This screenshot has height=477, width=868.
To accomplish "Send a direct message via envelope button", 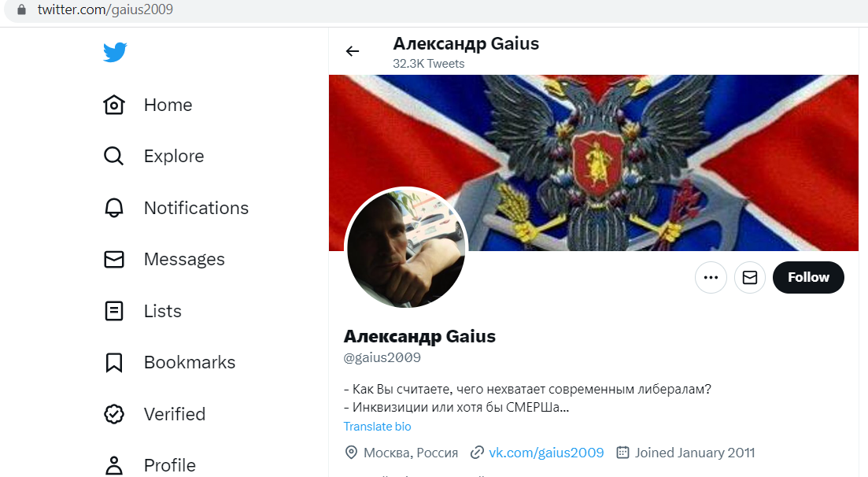I will 749,278.
